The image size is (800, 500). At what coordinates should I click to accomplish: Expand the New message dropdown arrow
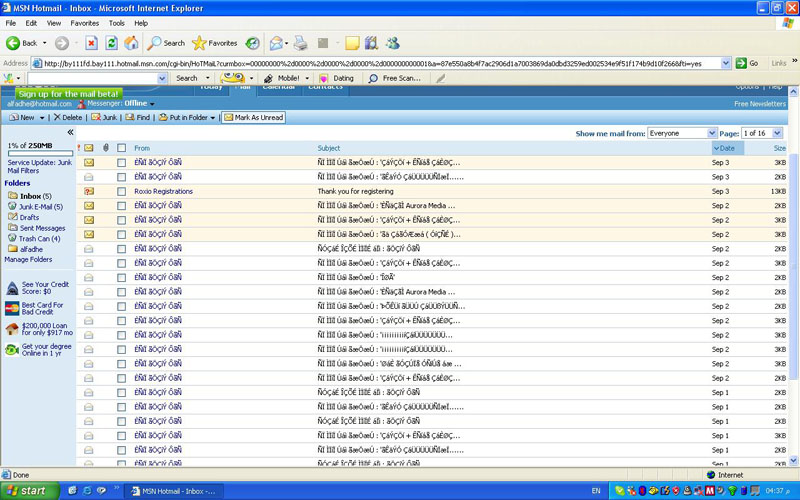(42, 118)
